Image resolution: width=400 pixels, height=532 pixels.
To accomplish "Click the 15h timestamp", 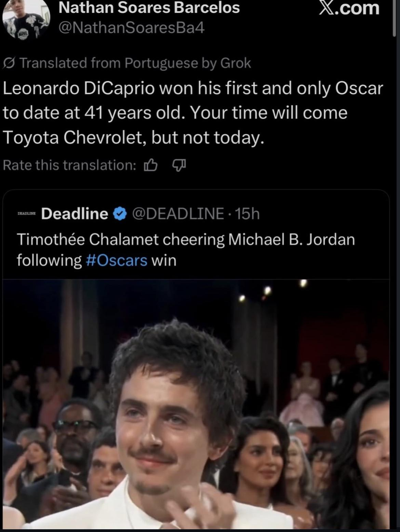I will click(248, 213).
